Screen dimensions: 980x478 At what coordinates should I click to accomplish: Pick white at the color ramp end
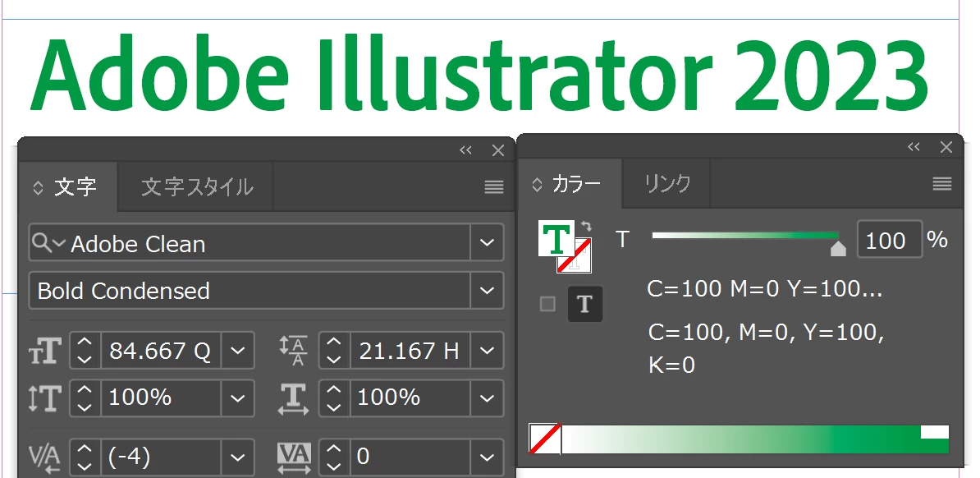[x=934, y=432]
